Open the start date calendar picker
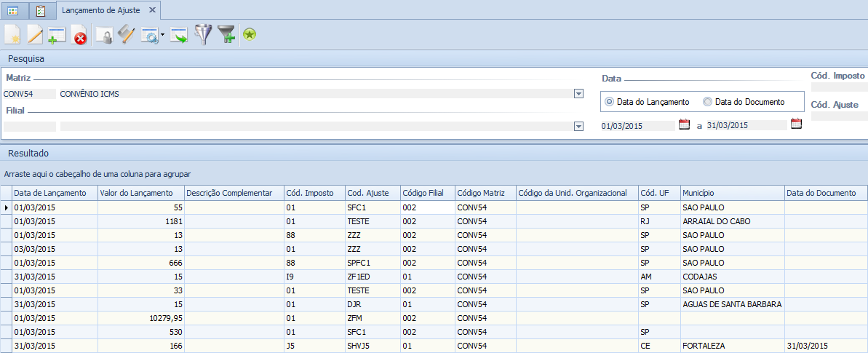The height and width of the screenshot is (353, 868). tap(684, 124)
